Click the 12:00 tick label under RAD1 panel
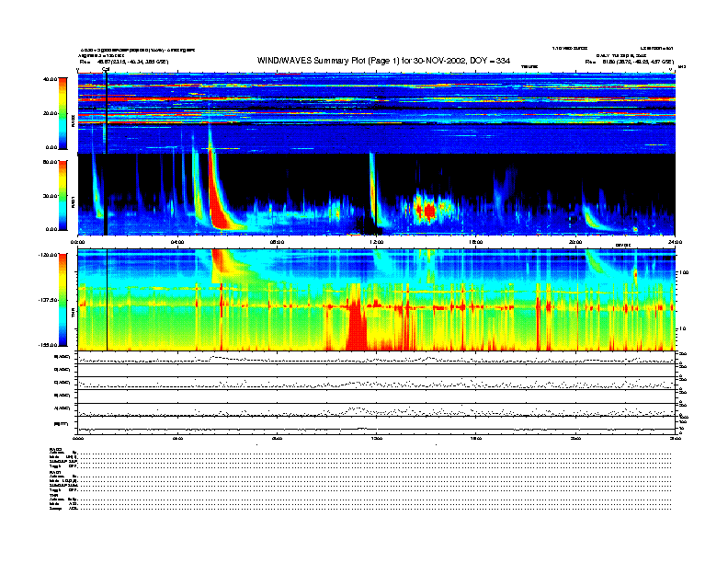 [376, 242]
